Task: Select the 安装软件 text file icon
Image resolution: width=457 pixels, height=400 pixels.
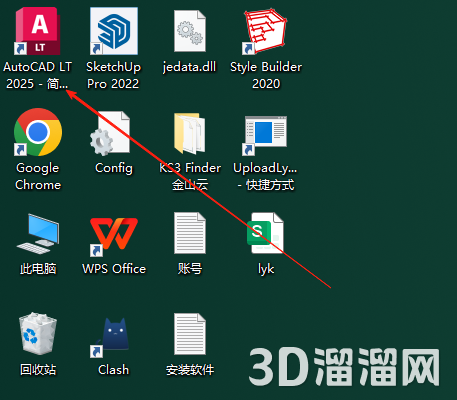Action: 190,334
